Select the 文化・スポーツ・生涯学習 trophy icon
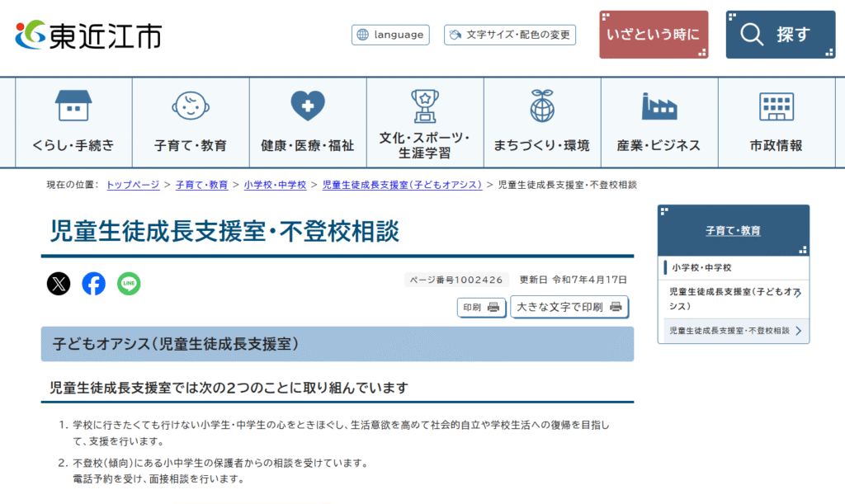The height and width of the screenshot is (504, 845). pyautogui.click(x=424, y=103)
